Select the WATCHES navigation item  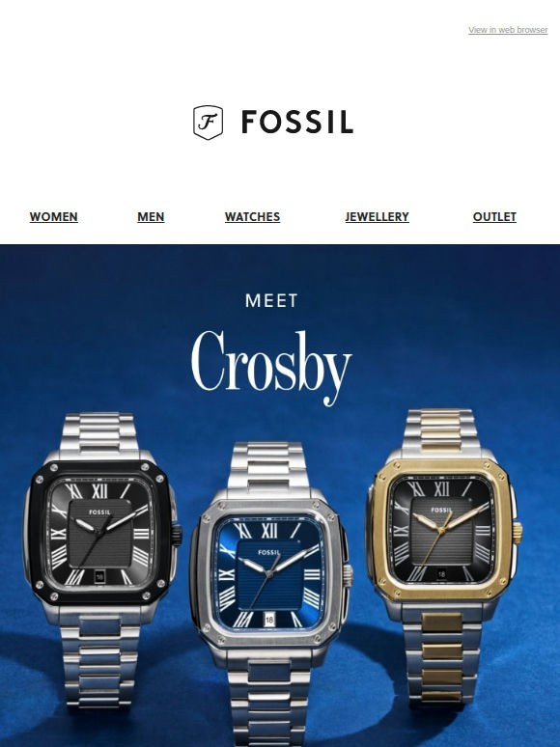pyautogui.click(x=252, y=217)
